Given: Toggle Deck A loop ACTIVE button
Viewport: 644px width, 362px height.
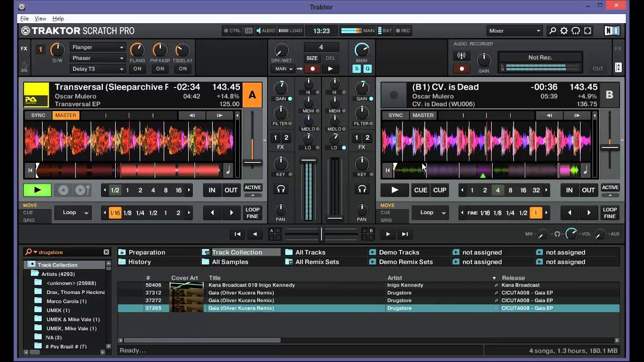Looking at the screenshot, I should click(x=253, y=188).
